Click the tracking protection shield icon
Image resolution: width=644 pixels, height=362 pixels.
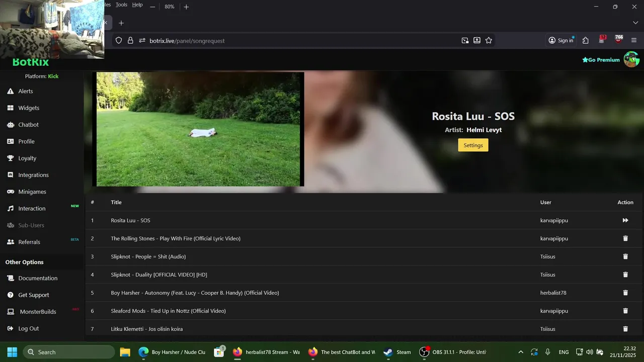tap(119, 40)
